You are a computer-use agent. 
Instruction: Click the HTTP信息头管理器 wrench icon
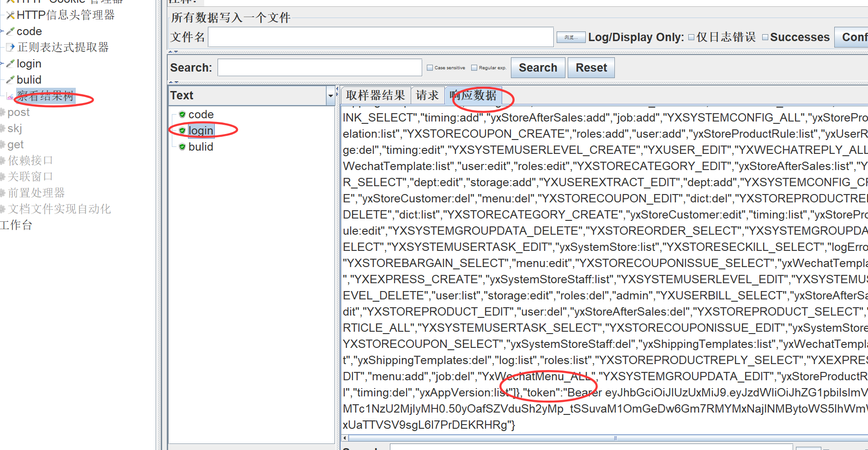point(10,15)
